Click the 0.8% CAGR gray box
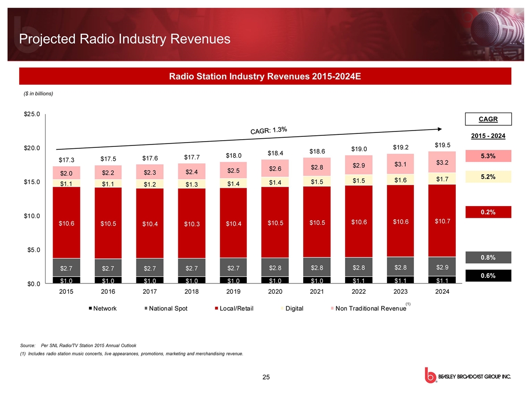 (x=489, y=258)
